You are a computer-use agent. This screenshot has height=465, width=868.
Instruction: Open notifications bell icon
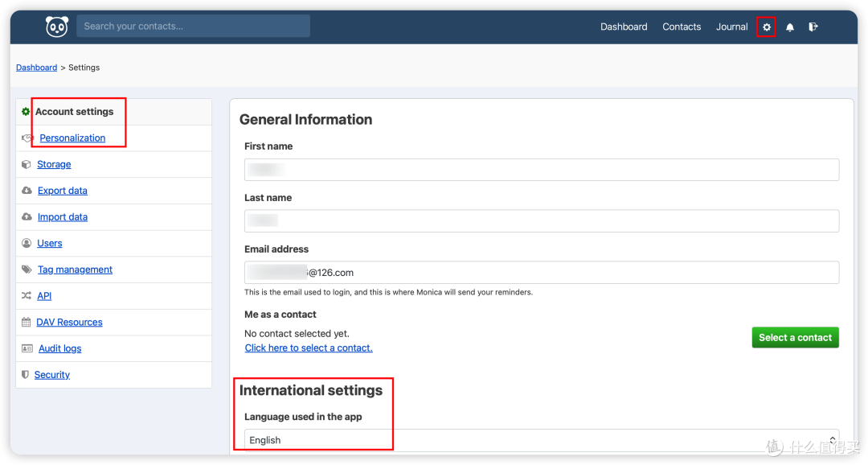pyautogui.click(x=790, y=27)
